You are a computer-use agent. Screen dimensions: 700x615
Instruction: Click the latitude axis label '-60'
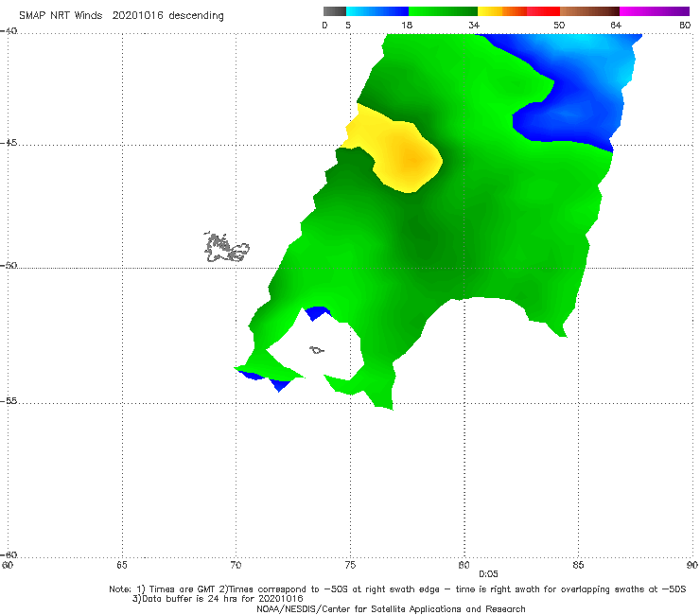[9, 554]
